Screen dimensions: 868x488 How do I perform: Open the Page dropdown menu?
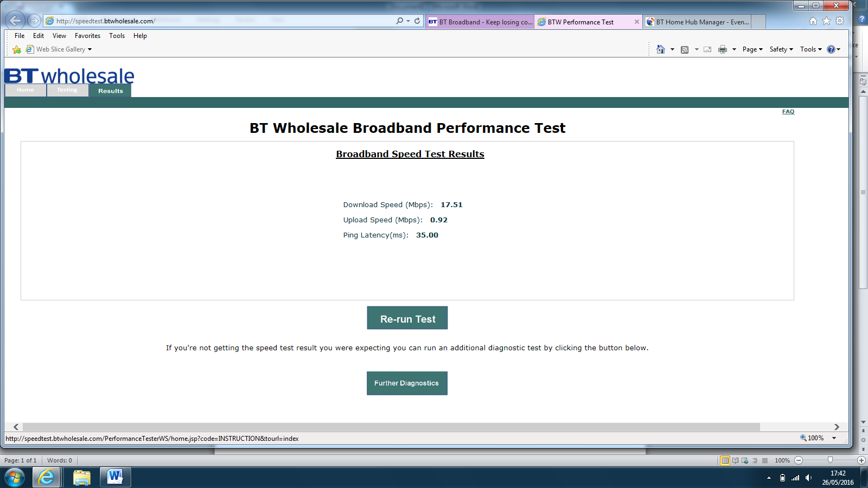point(751,49)
